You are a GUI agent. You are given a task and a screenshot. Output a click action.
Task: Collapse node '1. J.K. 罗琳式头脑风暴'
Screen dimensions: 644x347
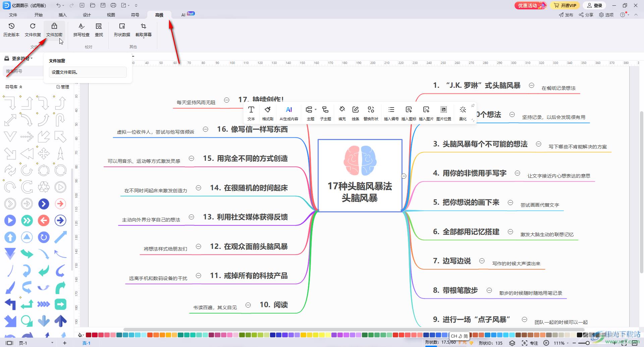click(x=532, y=85)
